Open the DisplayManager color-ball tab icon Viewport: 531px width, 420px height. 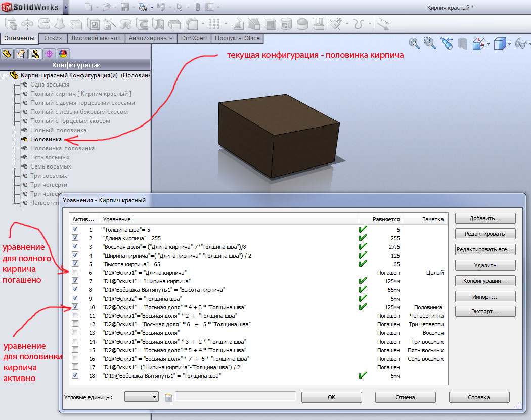pos(63,54)
